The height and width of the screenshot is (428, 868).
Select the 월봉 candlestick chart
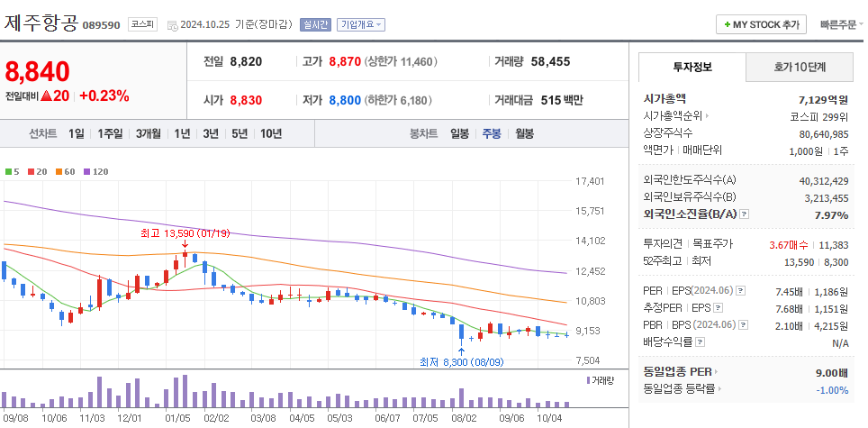(x=524, y=133)
